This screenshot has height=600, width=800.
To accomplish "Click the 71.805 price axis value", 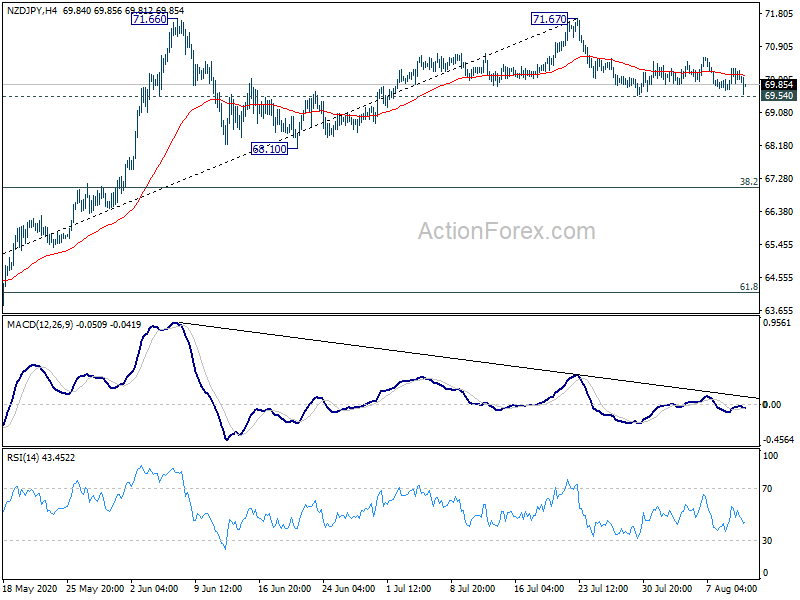I will [x=779, y=14].
